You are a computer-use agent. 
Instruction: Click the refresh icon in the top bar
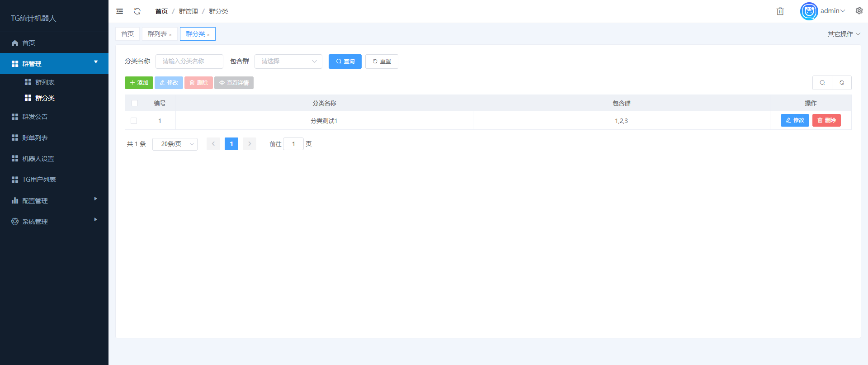[137, 11]
